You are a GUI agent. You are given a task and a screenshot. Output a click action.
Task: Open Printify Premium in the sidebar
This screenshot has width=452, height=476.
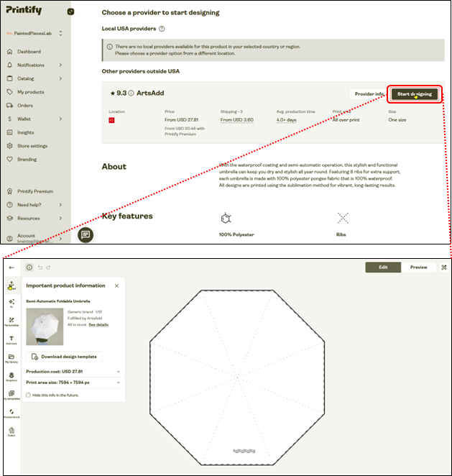[35, 191]
